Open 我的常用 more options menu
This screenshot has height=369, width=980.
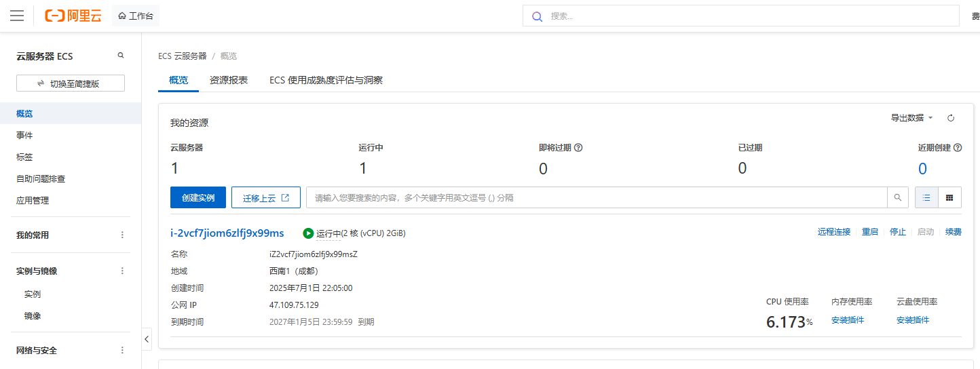(x=122, y=235)
